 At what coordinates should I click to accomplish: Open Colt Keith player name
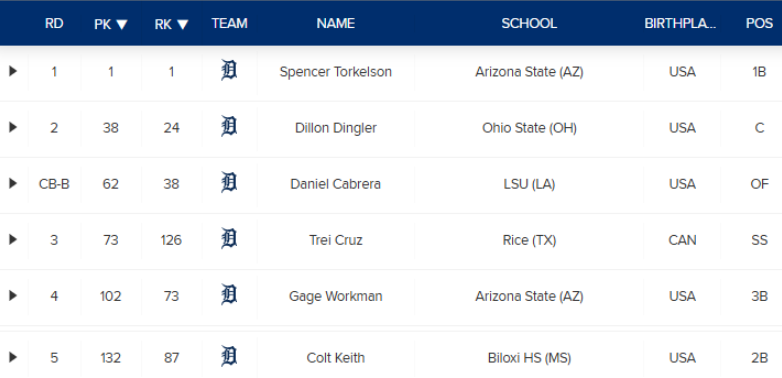336,358
